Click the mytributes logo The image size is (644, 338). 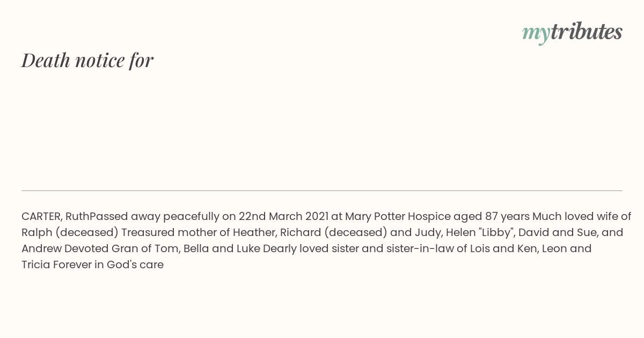(572, 32)
